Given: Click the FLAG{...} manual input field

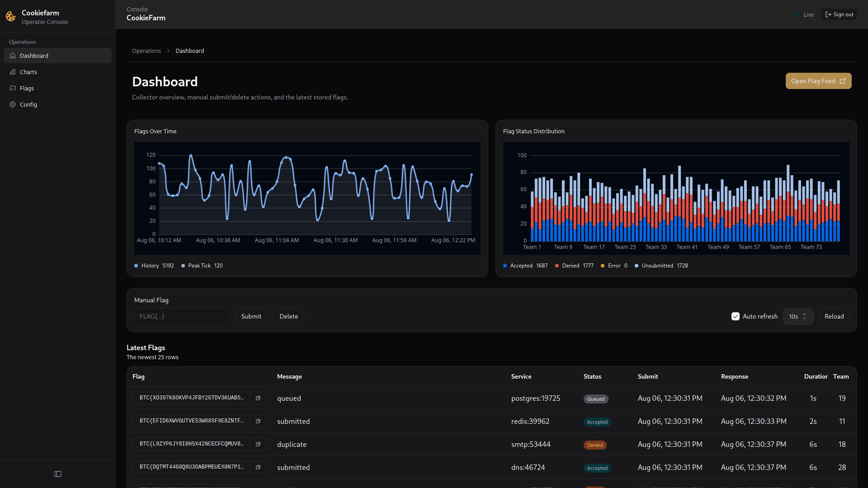Looking at the screenshot, I should click(181, 316).
